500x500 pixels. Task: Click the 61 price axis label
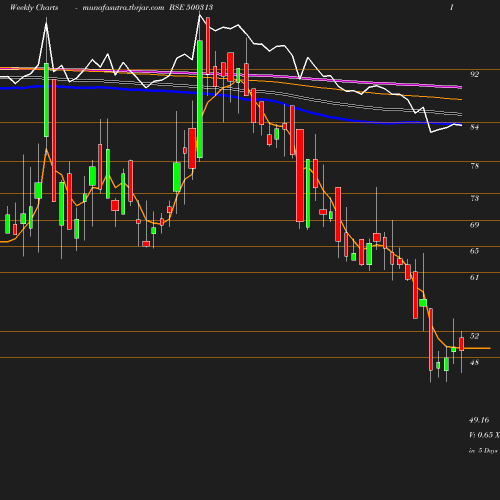474,277
